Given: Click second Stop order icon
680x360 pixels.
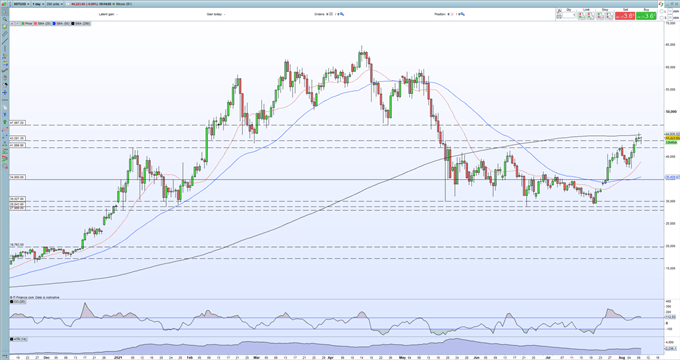Looking at the screenshot, I should pos(609,16).
